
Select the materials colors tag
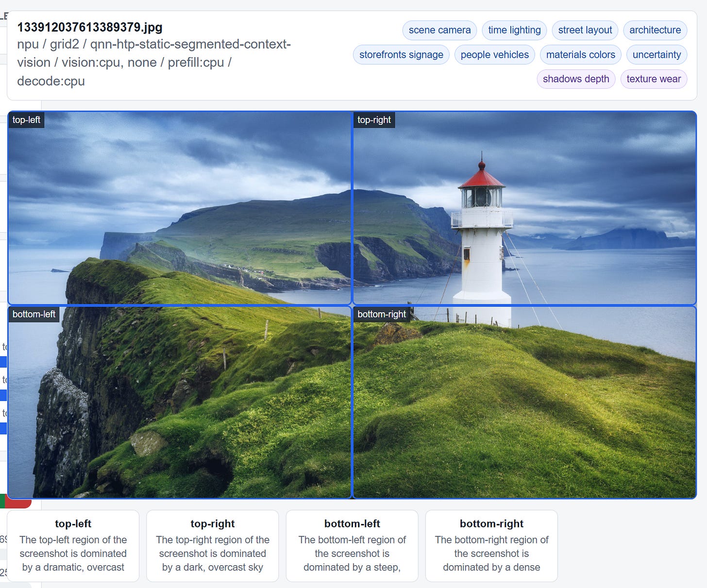pyautogui.click(x=580, y=55)
